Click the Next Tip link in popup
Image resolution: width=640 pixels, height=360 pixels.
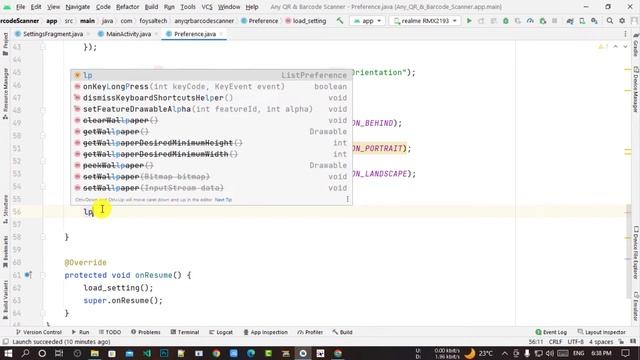tap(223, 200)
